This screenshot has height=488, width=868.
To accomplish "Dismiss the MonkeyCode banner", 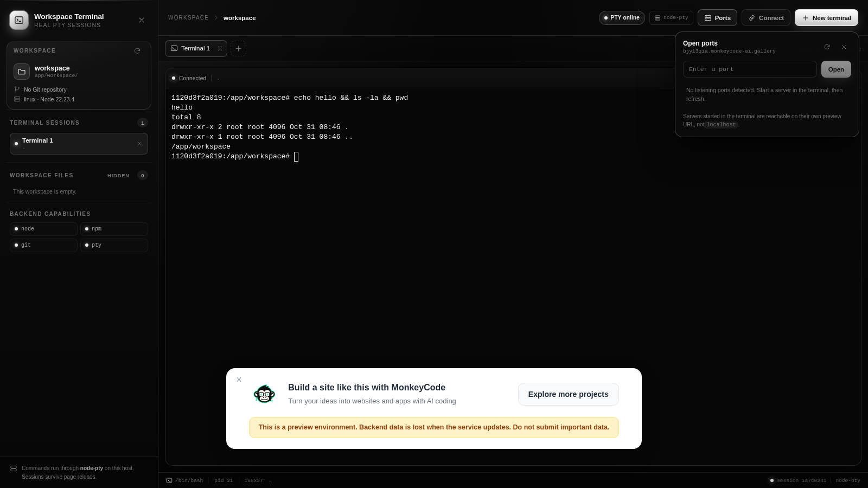I will pos(239,380).
